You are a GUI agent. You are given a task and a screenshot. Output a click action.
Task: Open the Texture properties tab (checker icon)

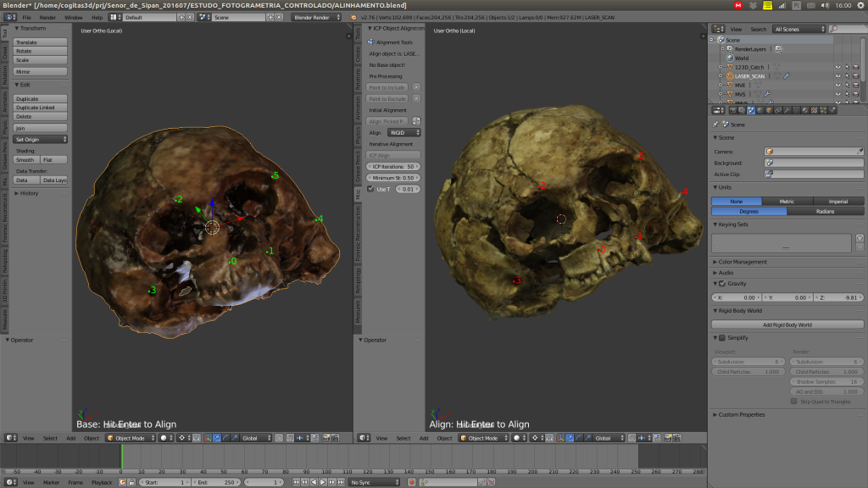tap(815, 111)
